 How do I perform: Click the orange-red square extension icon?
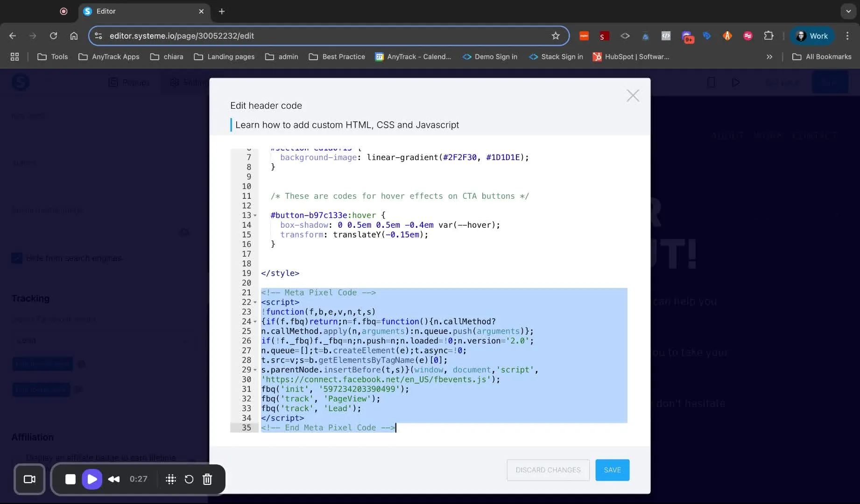pyautogui.click(x=584, y=36)
